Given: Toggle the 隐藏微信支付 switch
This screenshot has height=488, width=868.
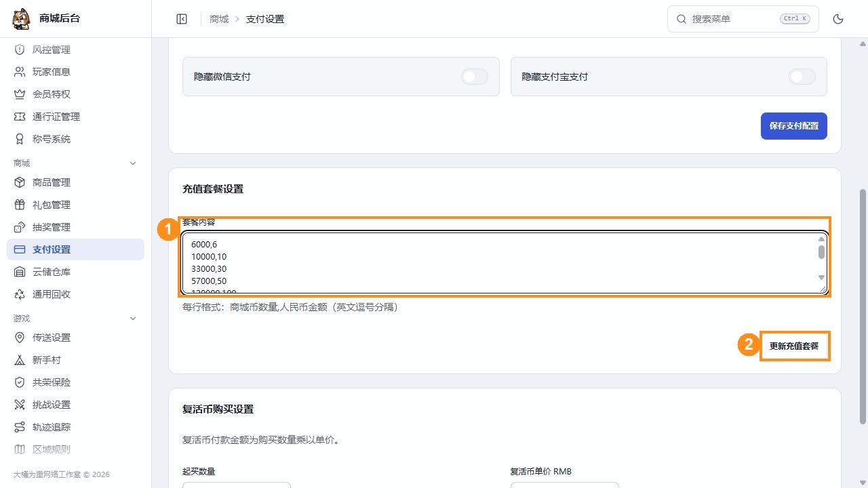Looking at the screenshot, I should tap(475, 77).
